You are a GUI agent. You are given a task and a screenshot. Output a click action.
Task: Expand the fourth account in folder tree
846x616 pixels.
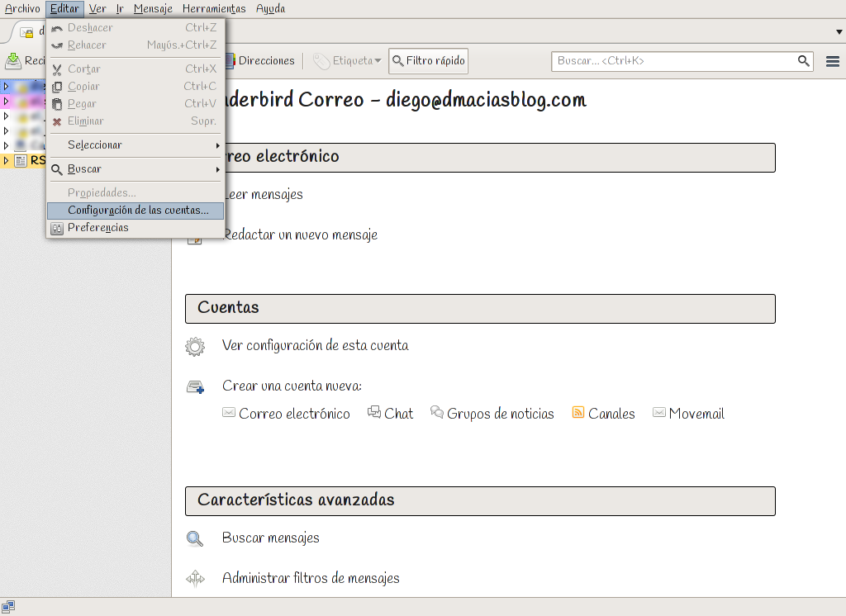pyautogui.click(x=6, y=130)
